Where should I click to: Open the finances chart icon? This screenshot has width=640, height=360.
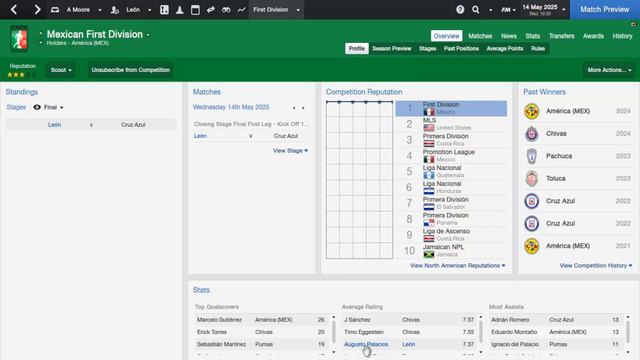coord(242,10)
